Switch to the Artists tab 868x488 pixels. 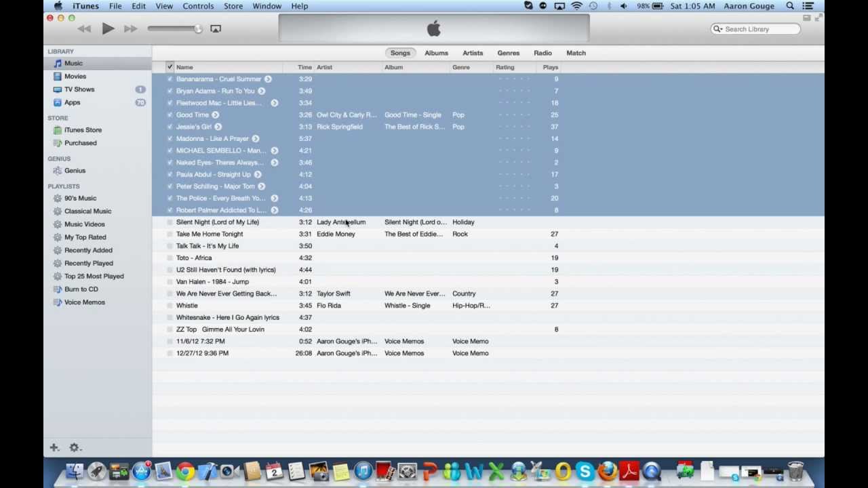click(473, 53)
